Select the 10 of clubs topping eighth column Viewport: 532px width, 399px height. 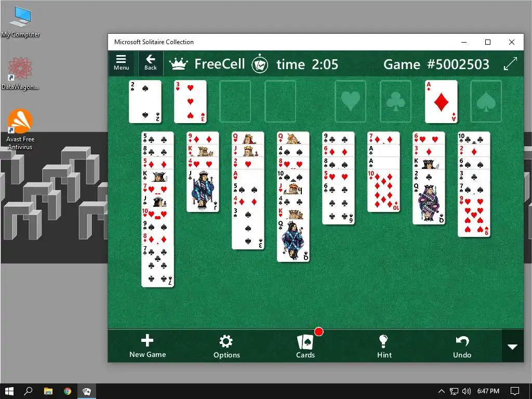coord(474,138)
